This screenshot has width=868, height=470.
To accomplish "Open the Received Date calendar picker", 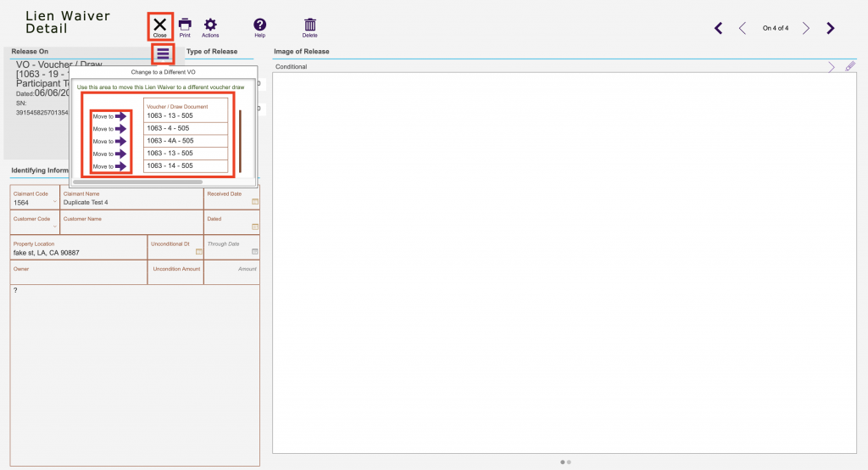I will pyautogui.click(x=254, y=202).
